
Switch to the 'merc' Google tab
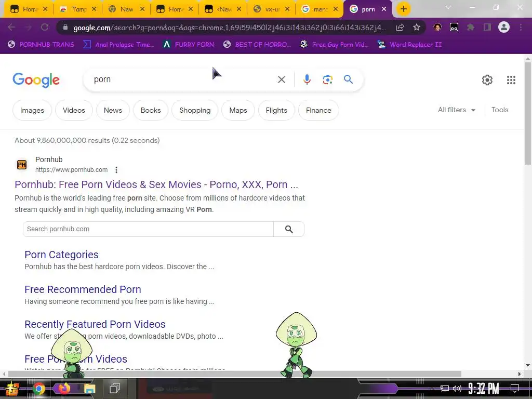point(315,9)
